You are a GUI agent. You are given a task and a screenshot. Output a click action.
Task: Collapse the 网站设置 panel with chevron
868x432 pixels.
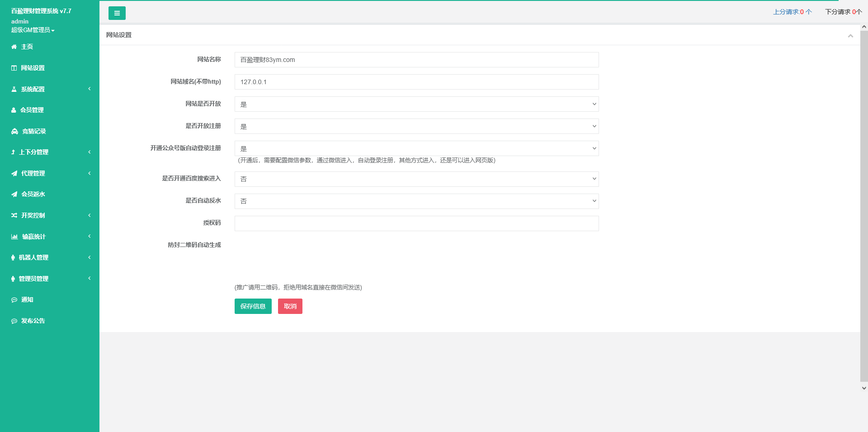click(x=850, y=36)
